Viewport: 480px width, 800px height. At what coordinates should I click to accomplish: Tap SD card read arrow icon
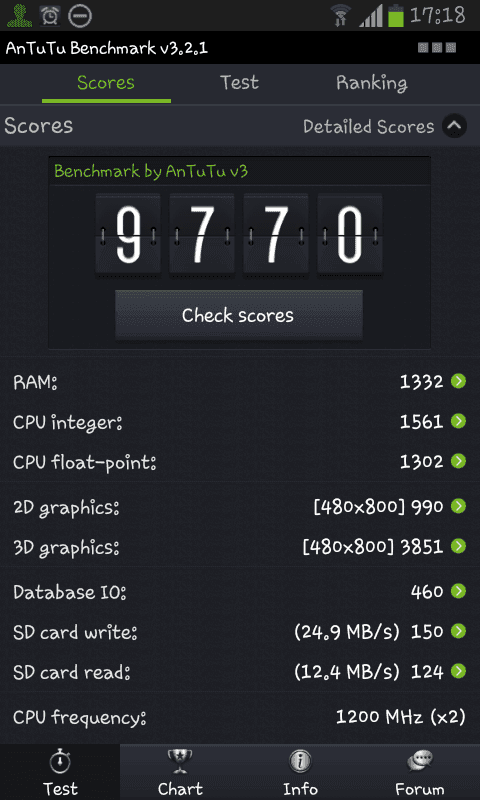pos(459,670)
